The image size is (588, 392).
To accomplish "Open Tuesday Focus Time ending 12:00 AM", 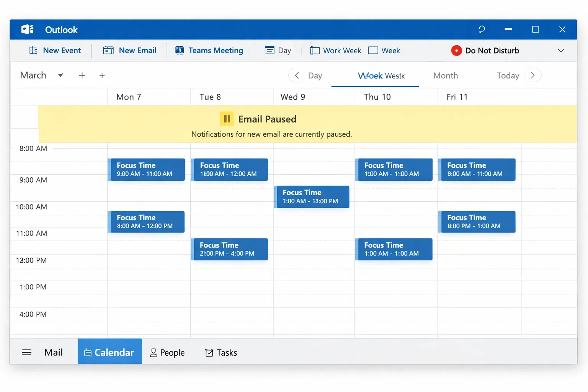I will click(229, 170).
